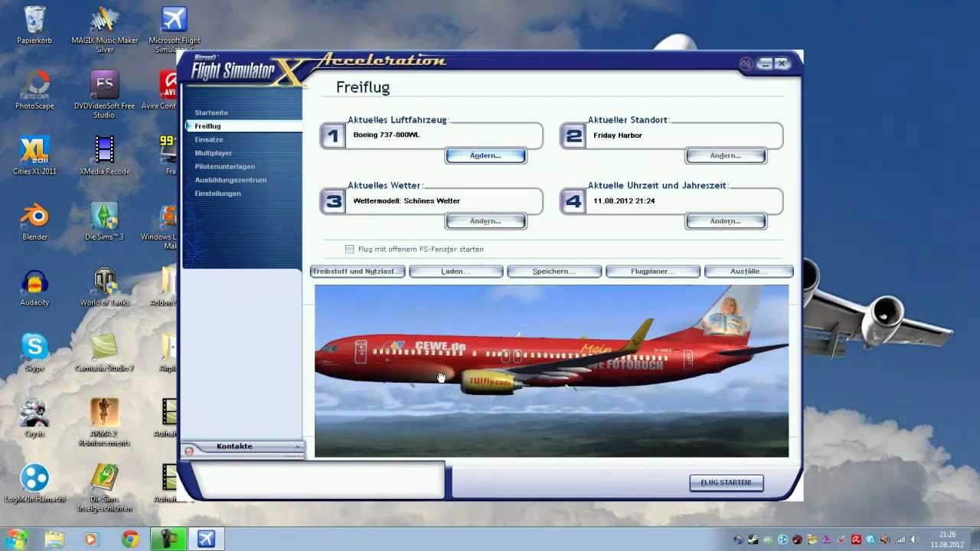
Task: Click the Boeing 737-800WL aircraft field
Action: (445, 135)
